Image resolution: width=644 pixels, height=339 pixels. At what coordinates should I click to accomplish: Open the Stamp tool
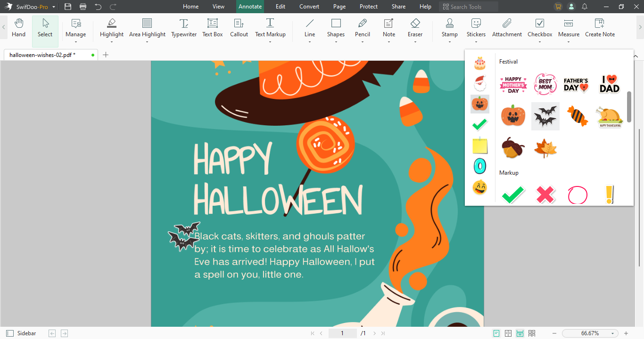450,28
